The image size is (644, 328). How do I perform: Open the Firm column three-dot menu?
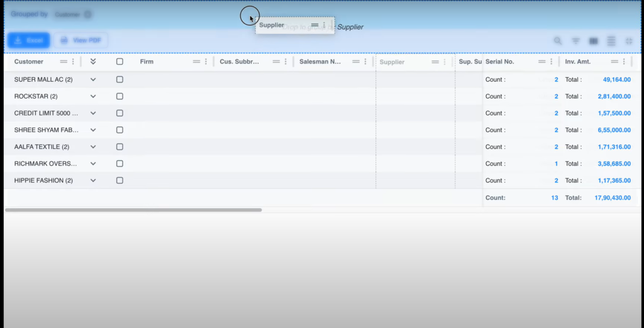(x=206, y=62)
